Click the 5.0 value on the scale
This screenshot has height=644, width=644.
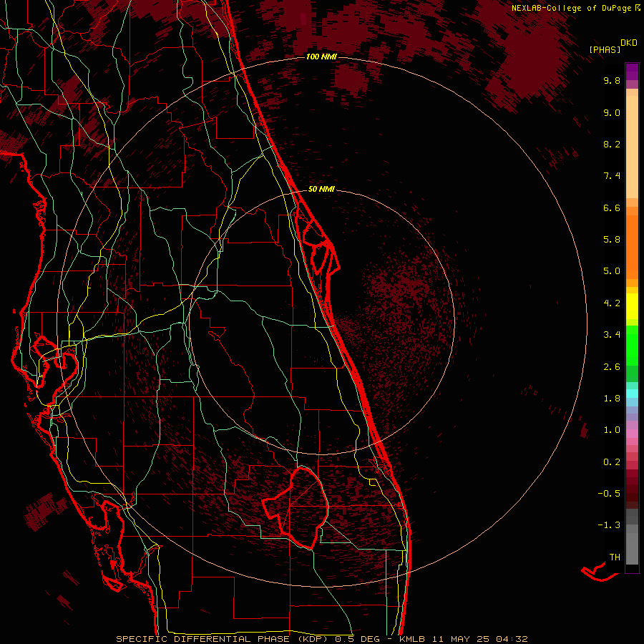click(x=612, y=271)
